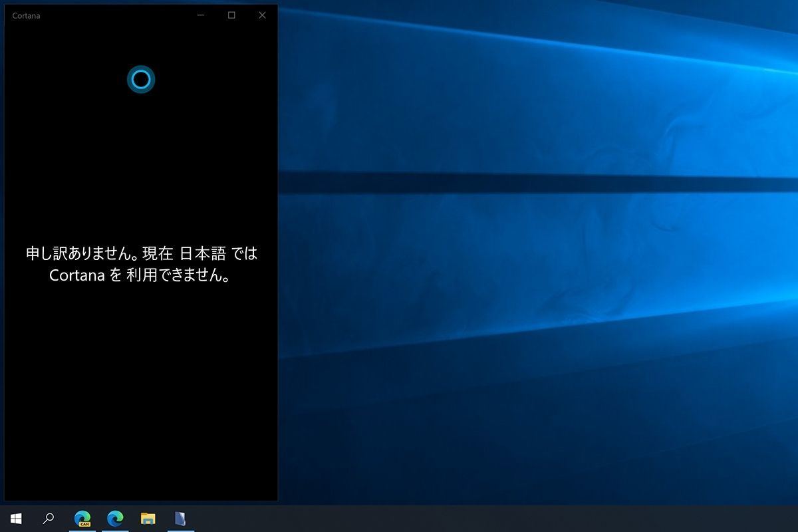
Task: Click the message line 'Cortana を 利用できません。'
Action: click(140, 275)
